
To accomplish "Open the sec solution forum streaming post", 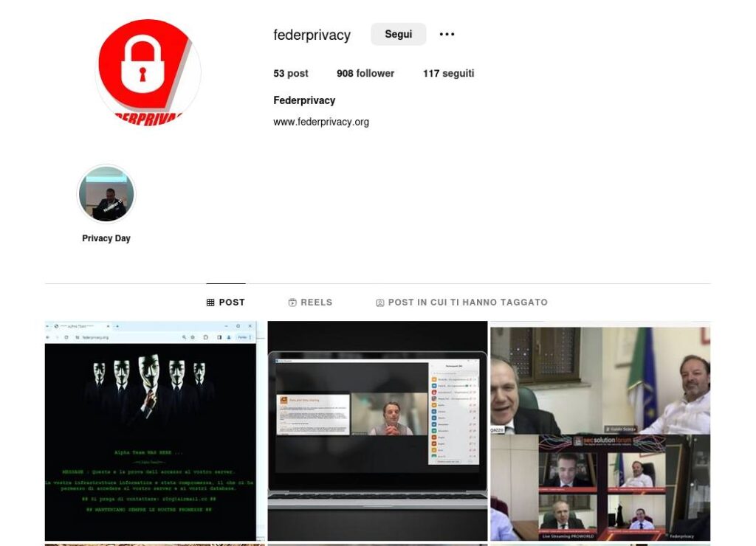I will coord(600,431).
